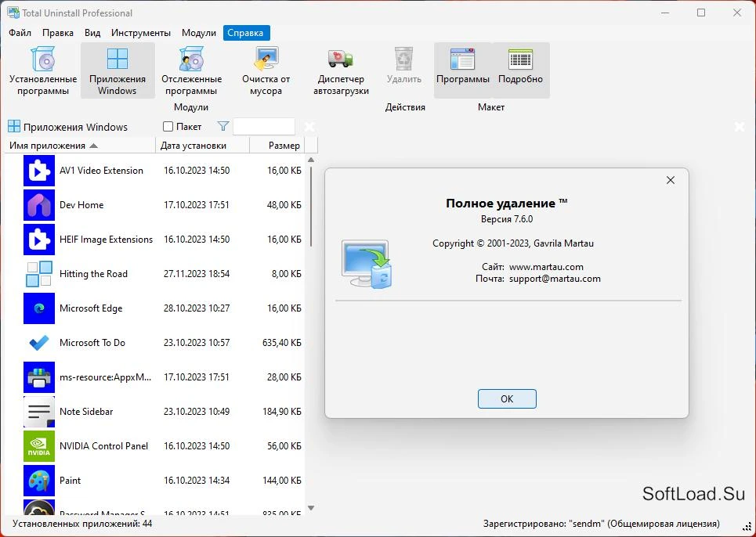Select HEIF Image Extensions row name

(x=106, y=240)
